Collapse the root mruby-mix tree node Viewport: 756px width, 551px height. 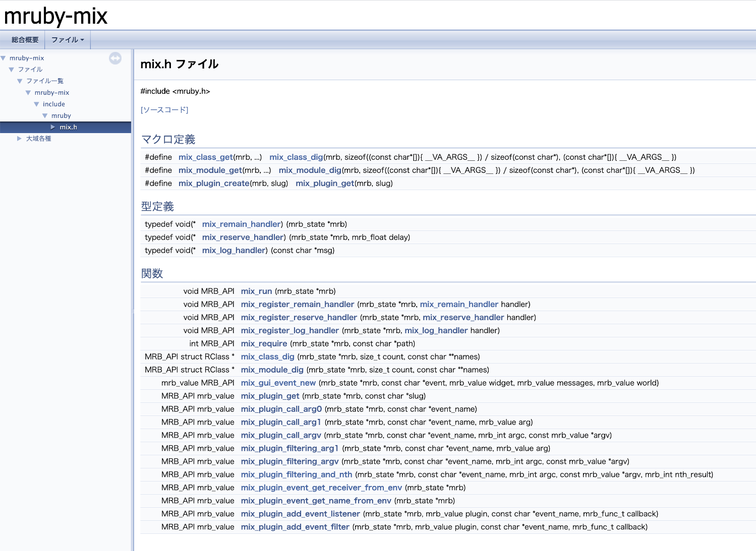click(4, 58)
